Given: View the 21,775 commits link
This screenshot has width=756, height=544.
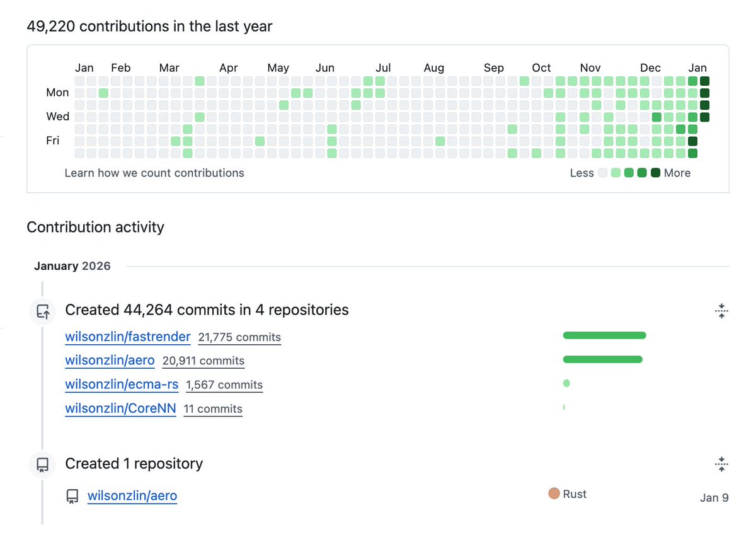Looking at the screenshot, I should (239, 337).
